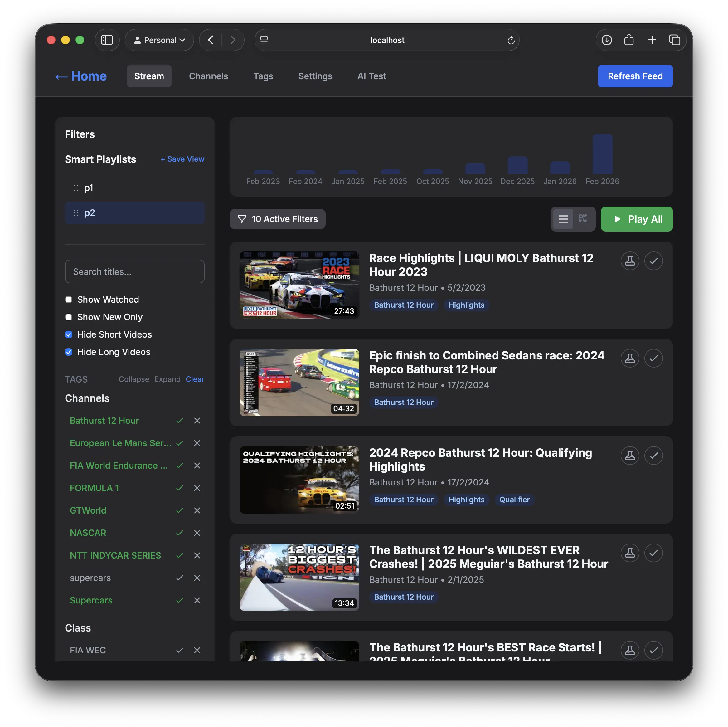Open the Qualifying Highlights video thumbnail
This screenshot has height=727, width=728.
[299, 480]
